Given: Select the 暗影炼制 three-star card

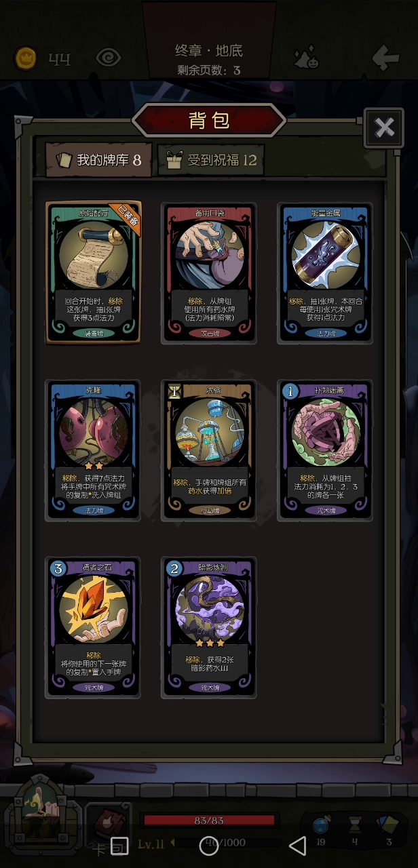Looking at the screenshot, I should [x=209, y=627].
